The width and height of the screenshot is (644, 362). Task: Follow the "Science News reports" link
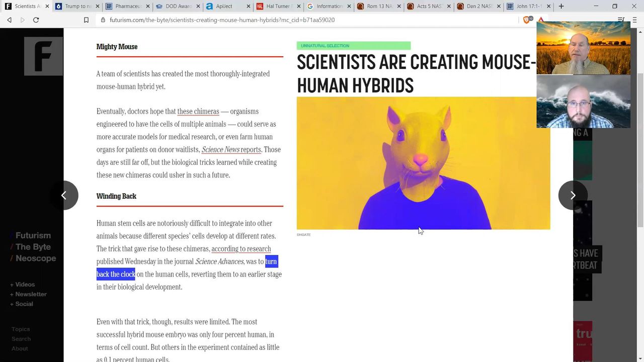(x=231, y=149)
